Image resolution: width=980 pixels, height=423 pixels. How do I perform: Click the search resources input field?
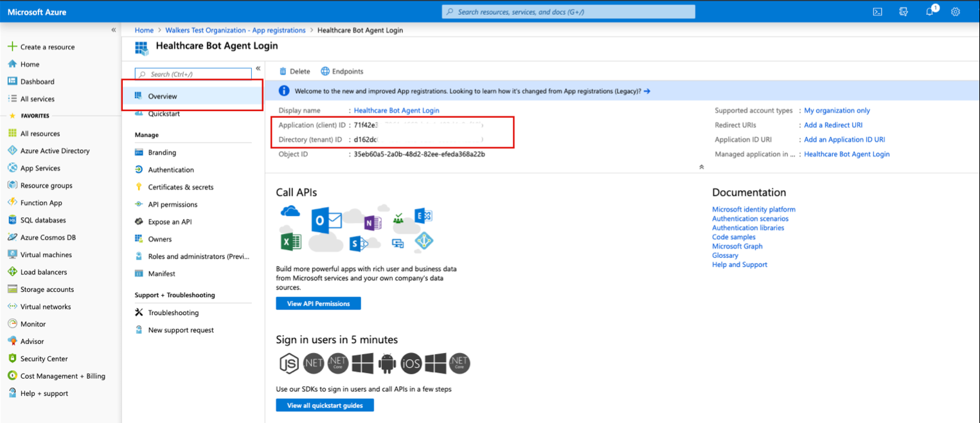(567, 11)
